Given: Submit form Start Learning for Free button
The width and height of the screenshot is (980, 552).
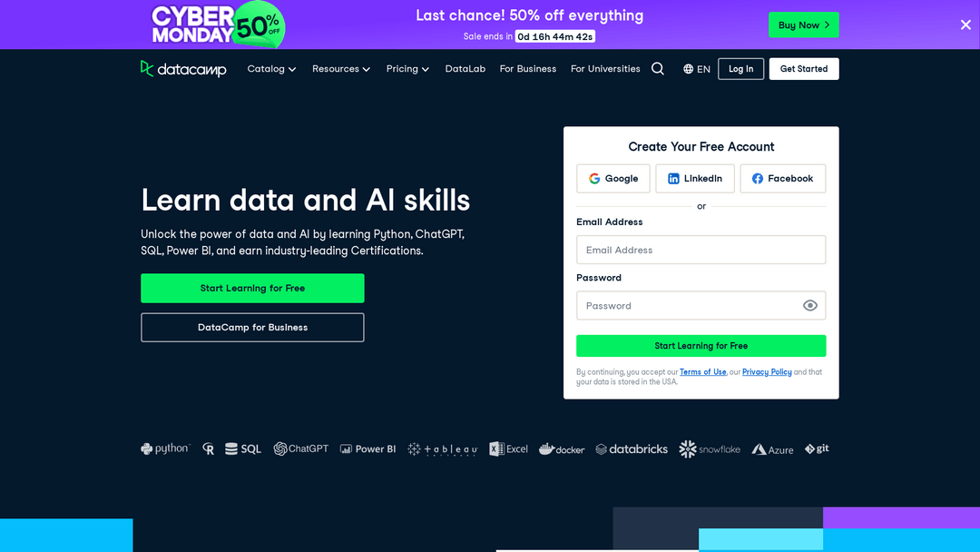Looking at the screenshot, I should coord(701,346).
